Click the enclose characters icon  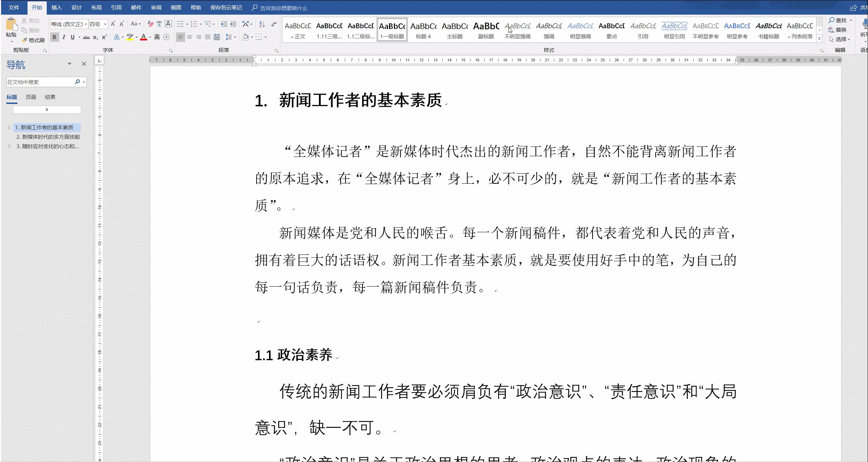[166, 37]
